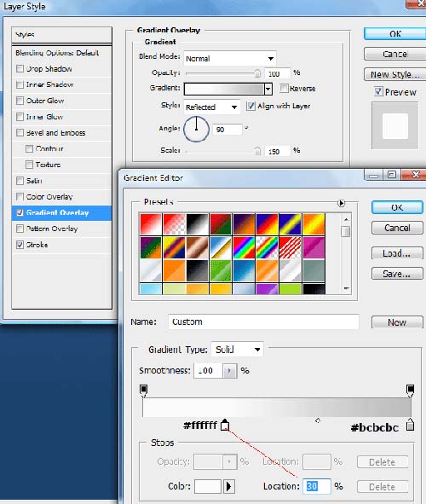426x504 pixels.
Task: Choose the black to white gradient preset
Action: pos(197,224)
